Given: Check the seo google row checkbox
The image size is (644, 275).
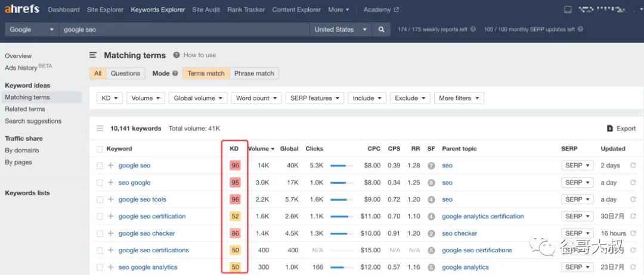Looking at the screenshot, I should (100, 183).
